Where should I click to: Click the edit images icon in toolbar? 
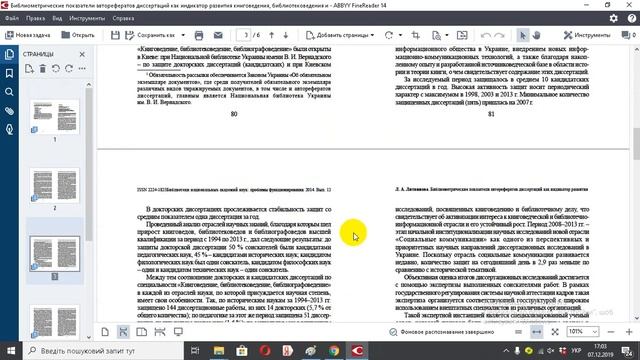(462, 35)
